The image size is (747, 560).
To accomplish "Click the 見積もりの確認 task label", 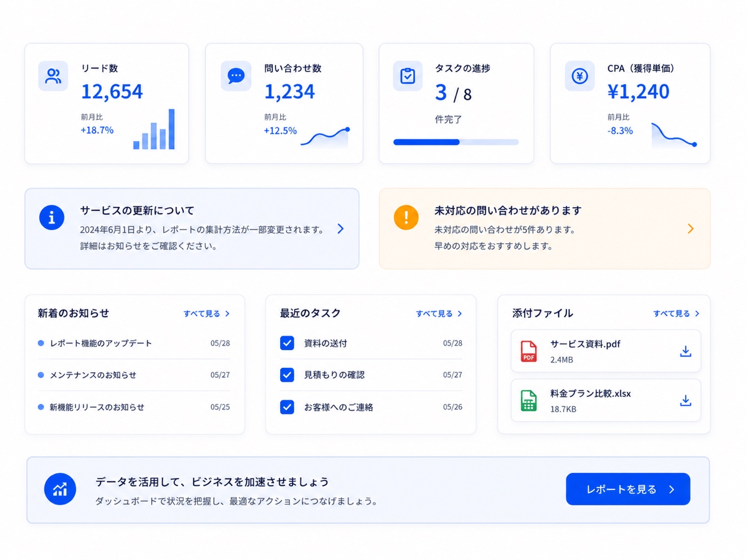I will point(334,374).
